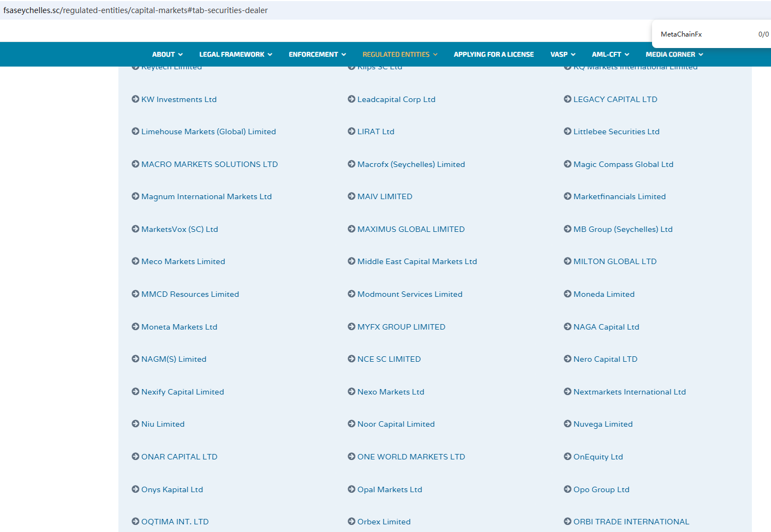Open the Orbex Limited entity link
The height and width of the screenshot is (532, 771).
click(x=384, y=522)
